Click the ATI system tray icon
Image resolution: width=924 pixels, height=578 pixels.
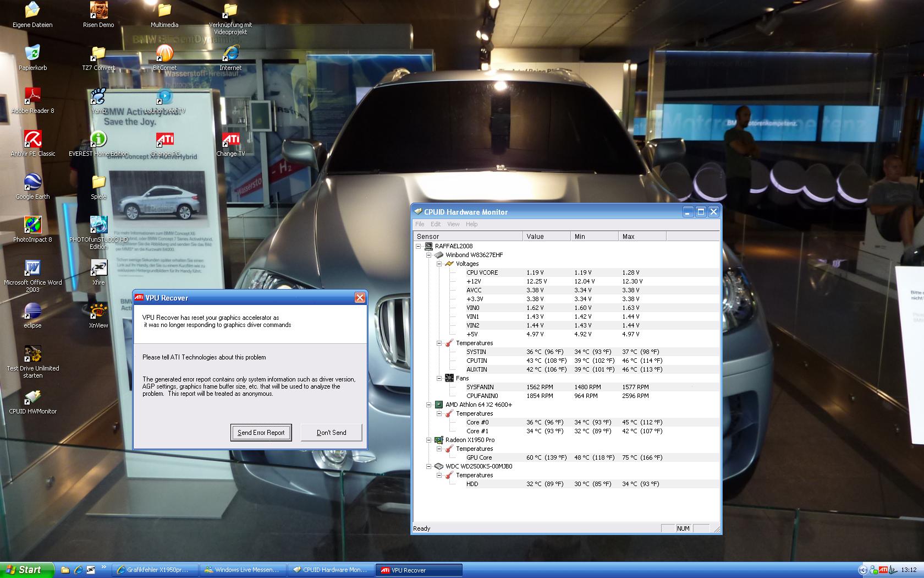tap(883, 570)
